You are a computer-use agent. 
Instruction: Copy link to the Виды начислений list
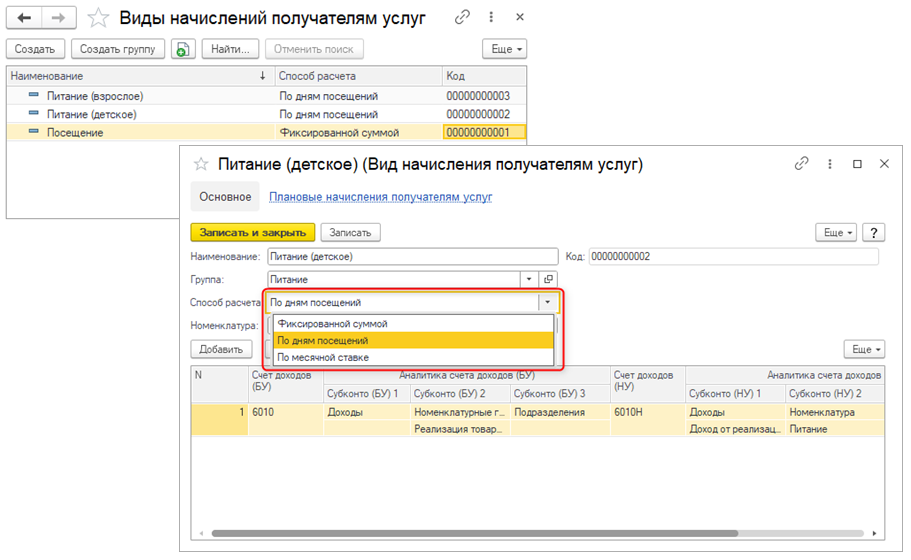pyautogui.click(x=461, y=18)
